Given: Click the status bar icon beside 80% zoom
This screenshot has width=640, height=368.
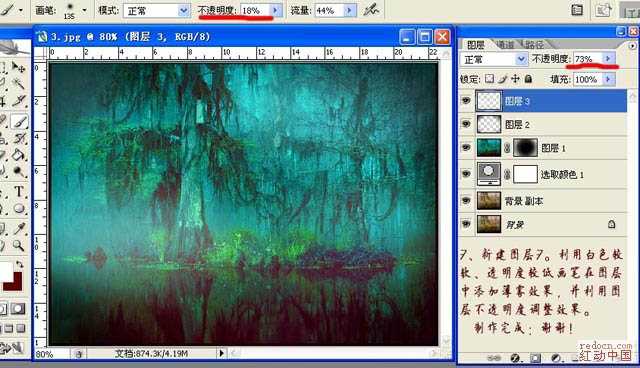Looking at the screenshot, I should click(x=79, y=354).
